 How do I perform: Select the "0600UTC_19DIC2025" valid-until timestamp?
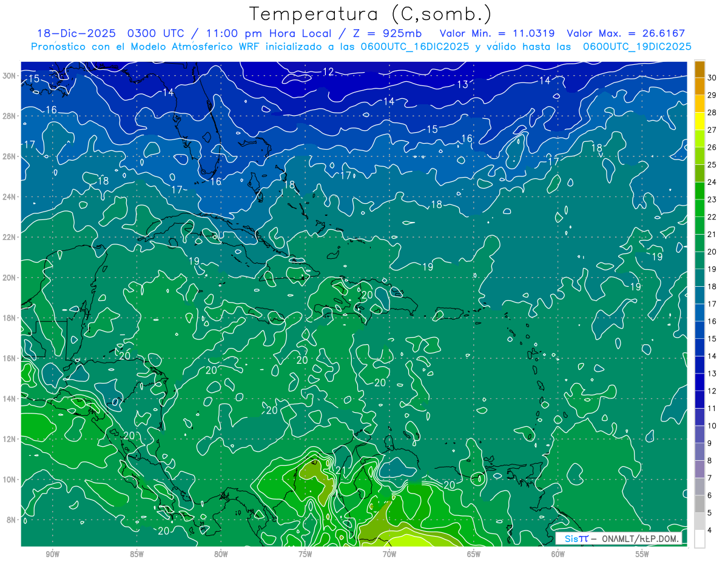(x=637, y=47)
